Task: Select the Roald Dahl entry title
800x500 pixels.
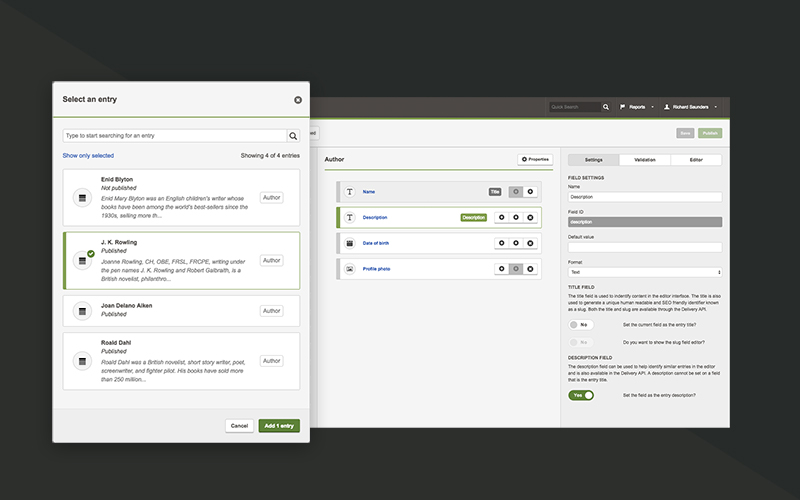Action: coord(116,343)
